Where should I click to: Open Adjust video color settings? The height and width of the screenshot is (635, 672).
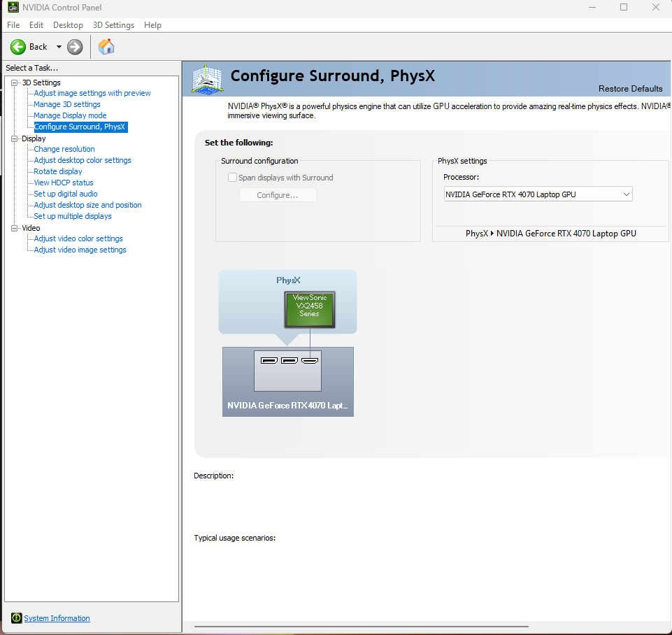click(x=78, y=238)
